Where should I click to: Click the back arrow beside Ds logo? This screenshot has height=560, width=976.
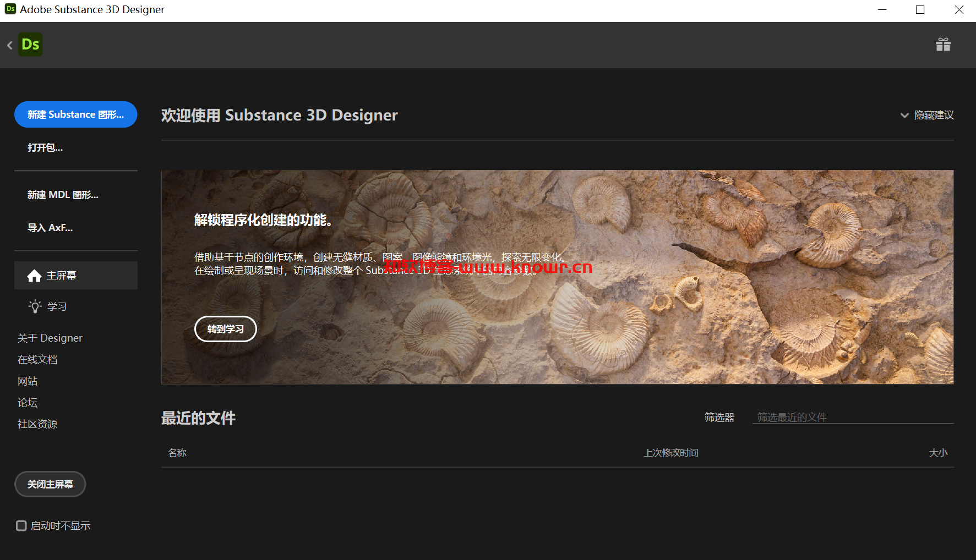[9, 45]
